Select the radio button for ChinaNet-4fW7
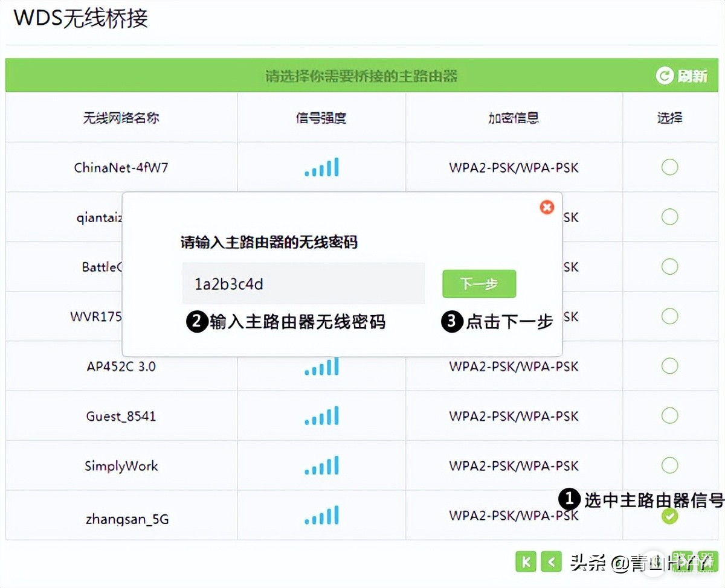Image resolution: width=725 pixels, height=588 pixels. pyautogui.click(x=669, y=167)
